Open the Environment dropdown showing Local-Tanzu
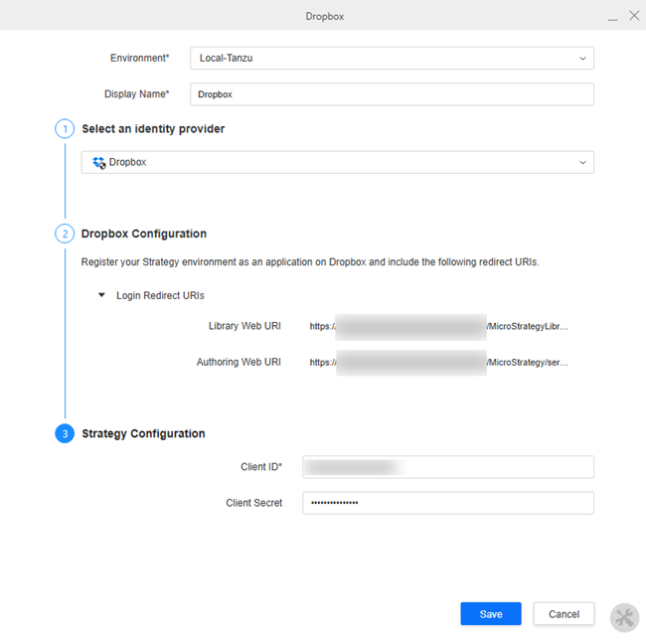The width and height of the screenshot is (646, 644). coord(392,58)
